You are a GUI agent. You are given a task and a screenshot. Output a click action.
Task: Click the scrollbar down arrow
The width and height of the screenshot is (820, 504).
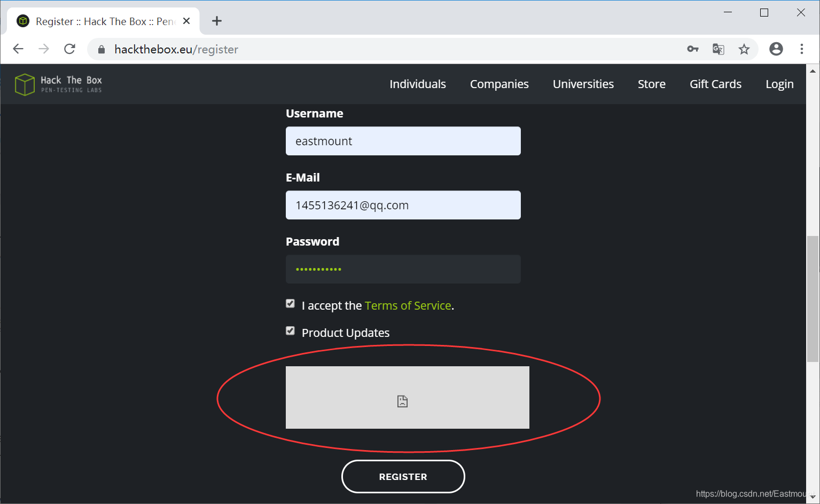coord(813,498)
